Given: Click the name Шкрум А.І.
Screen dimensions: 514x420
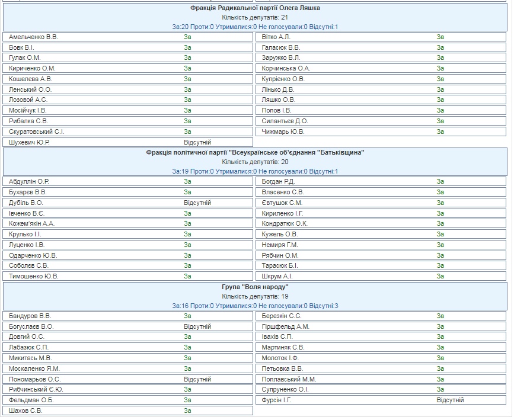Looking at the screenshot, I should (x=277, y=276).
